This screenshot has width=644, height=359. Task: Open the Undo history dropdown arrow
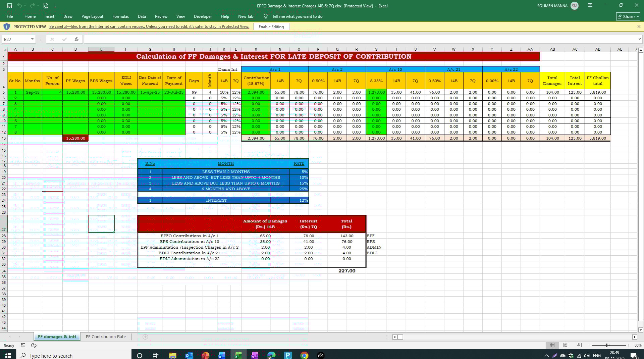click(x=25, y=6)
